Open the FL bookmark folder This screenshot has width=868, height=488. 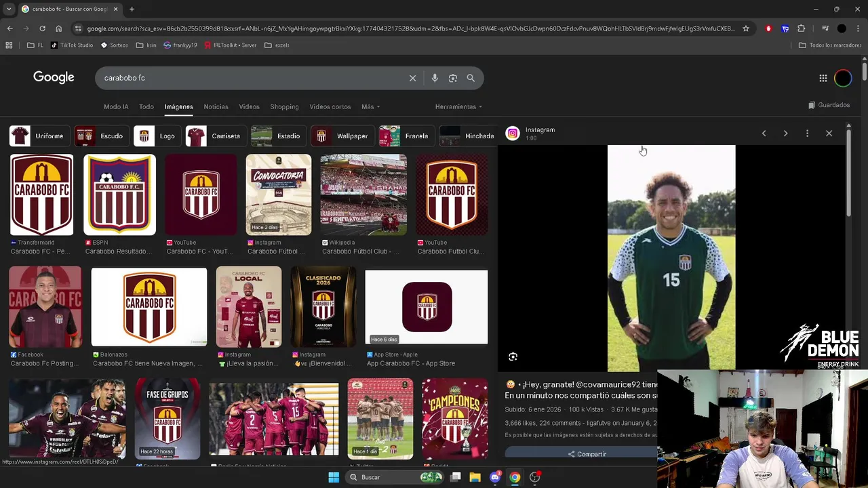pos(35,45)
